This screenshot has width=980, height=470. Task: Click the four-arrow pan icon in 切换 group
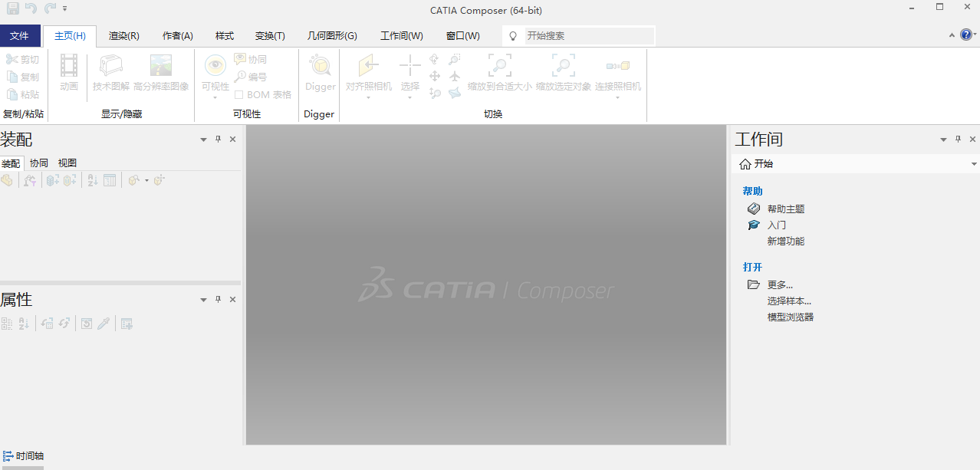coord(435,77)
